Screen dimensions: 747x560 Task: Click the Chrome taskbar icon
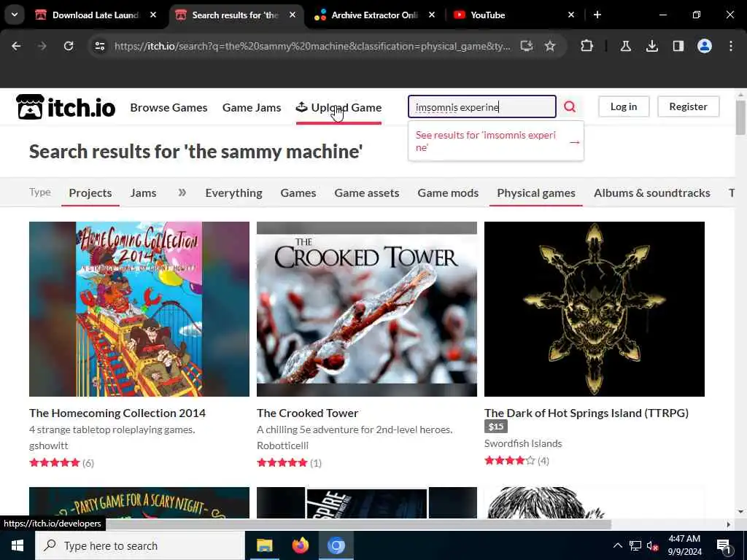pos(336,545)
